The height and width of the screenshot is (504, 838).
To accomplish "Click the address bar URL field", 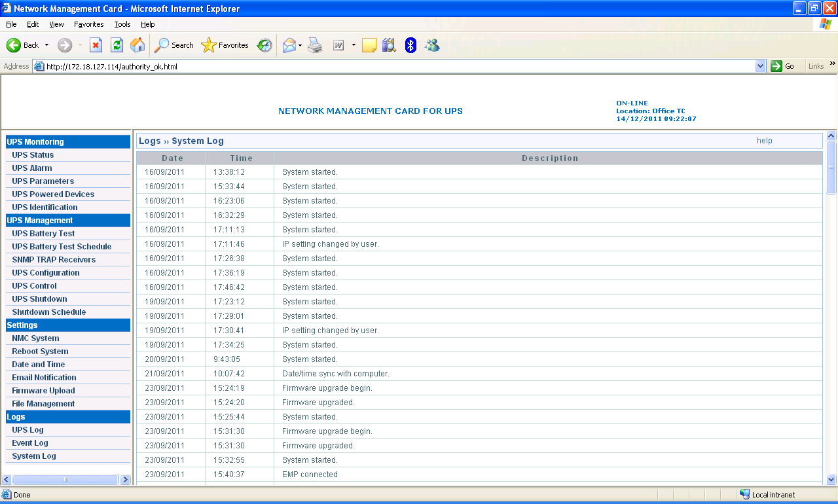I will pos(399,66).
